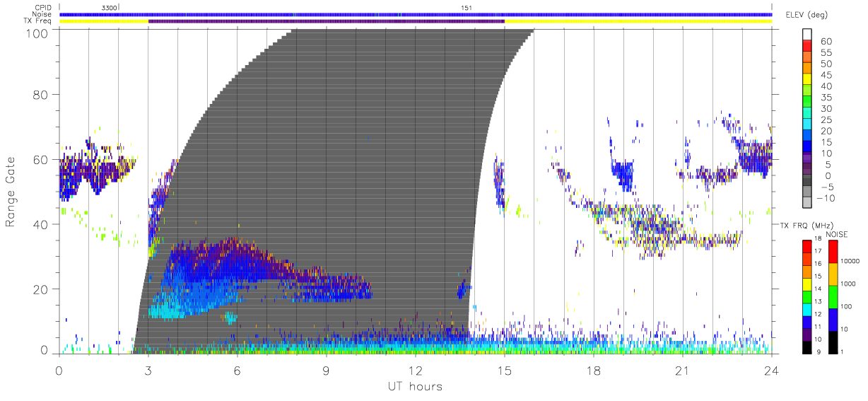868x401 pixels.
Task: Select the light gray bottom ELEV swatch
Action: coord(808,202)
